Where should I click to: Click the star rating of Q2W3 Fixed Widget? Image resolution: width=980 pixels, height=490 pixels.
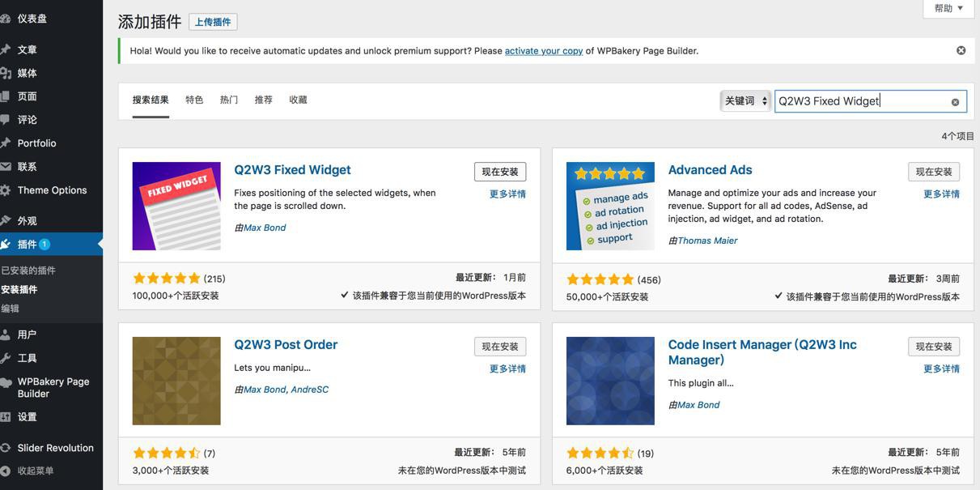click(x=166, y=279)
